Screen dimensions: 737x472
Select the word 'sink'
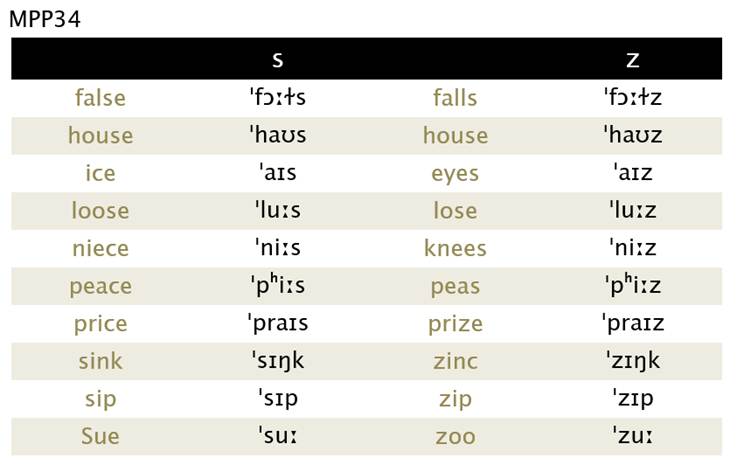point(100,361)
